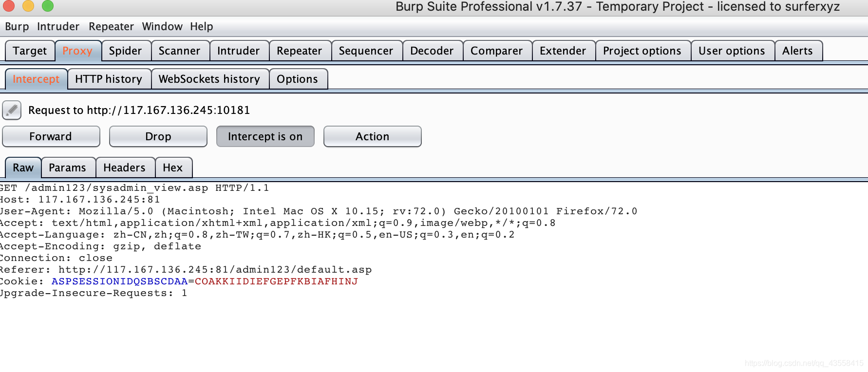Select the Raw request view tab
868x372 pixels.
click(23, 167)
